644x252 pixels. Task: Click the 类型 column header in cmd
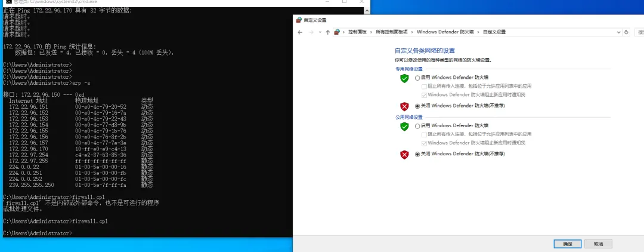pyautogui.click(x=147, y=100)
